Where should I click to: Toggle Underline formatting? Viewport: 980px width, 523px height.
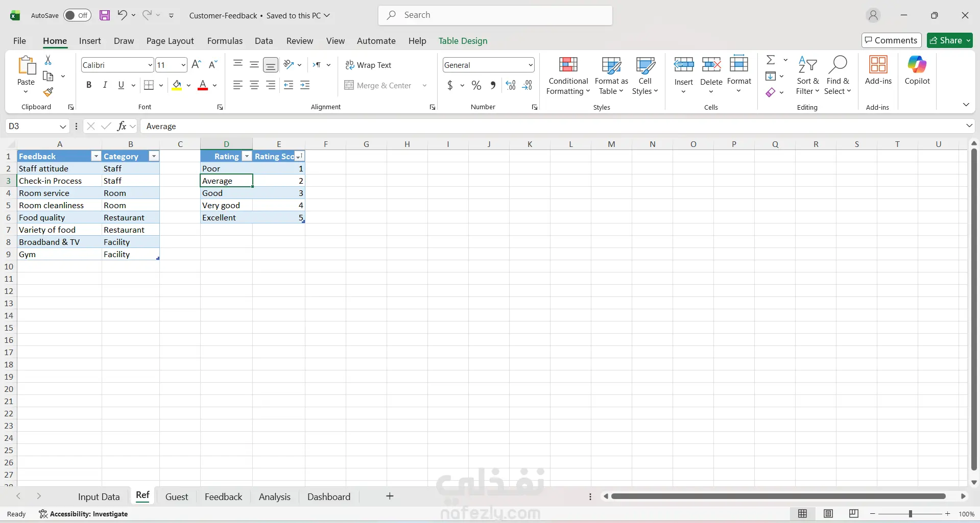(121, 85)
